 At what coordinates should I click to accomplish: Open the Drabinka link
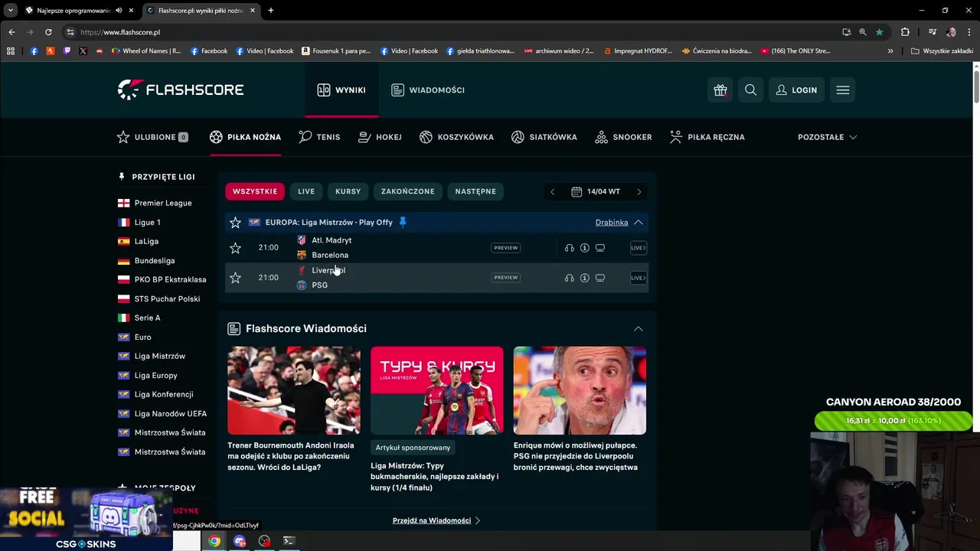612,223
